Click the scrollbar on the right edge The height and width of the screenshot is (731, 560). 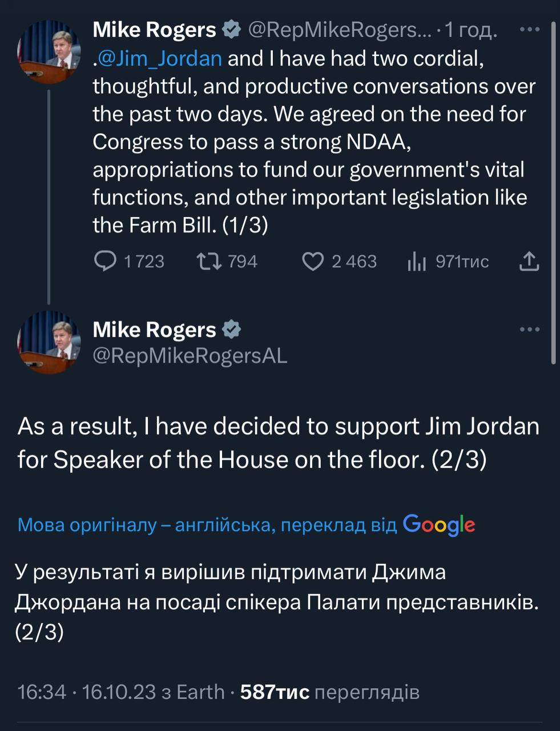pos(553,194)
